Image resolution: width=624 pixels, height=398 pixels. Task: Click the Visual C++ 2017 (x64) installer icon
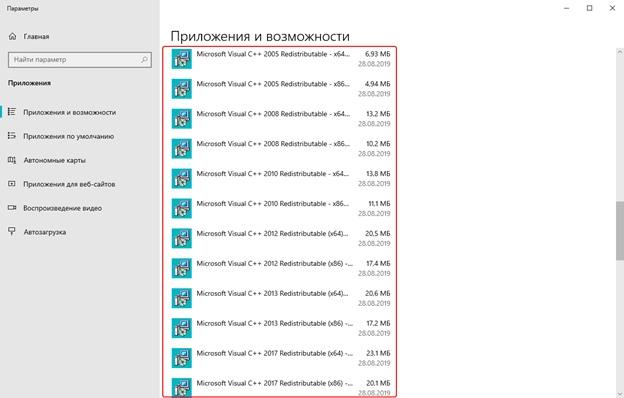(181, 358)
